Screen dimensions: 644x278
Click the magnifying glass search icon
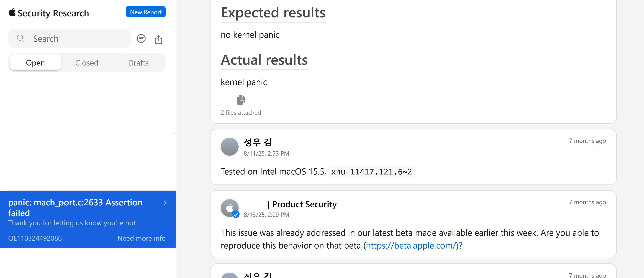21,39
